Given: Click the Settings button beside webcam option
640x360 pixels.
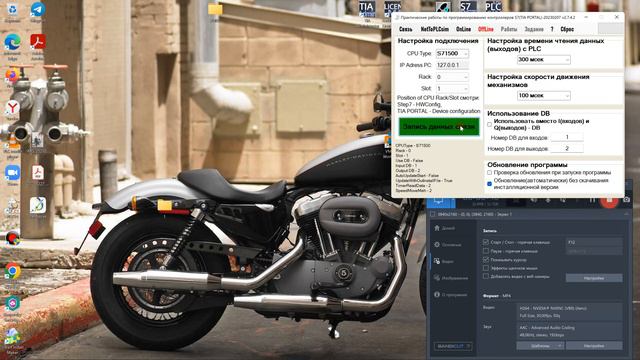Looking at the screenshot, I should pyautogui.click(x=594, y=278).
